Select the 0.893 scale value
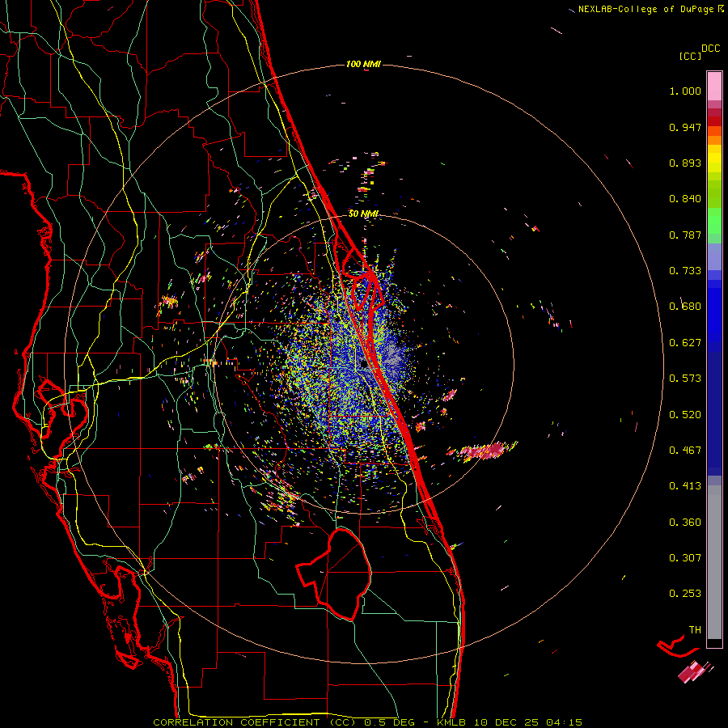This screenshot has height=728, width=728. coord(685,163)
